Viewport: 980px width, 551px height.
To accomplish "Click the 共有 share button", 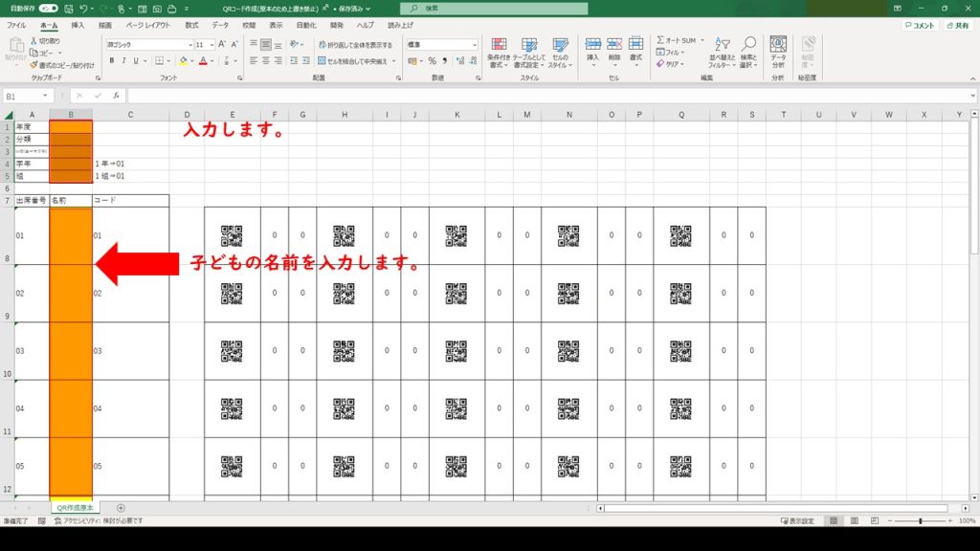I will pyautogui.click(x=956, y=26).
